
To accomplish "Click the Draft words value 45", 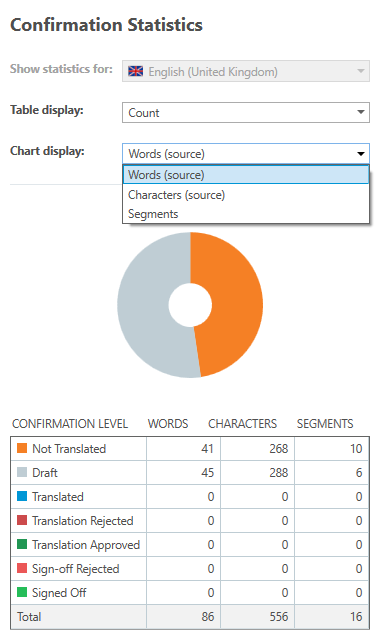I will pyautogui.click(x=207, y=473).
